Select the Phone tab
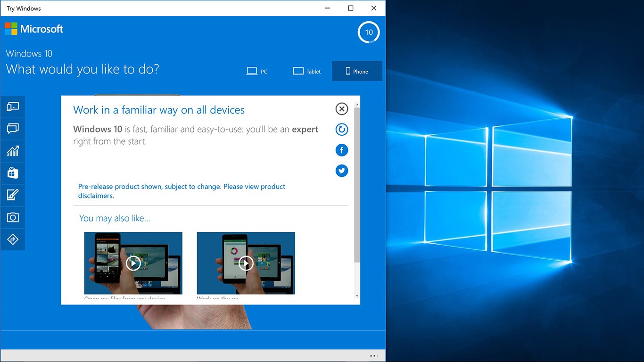The image size is (644, 362). [357, 71]
